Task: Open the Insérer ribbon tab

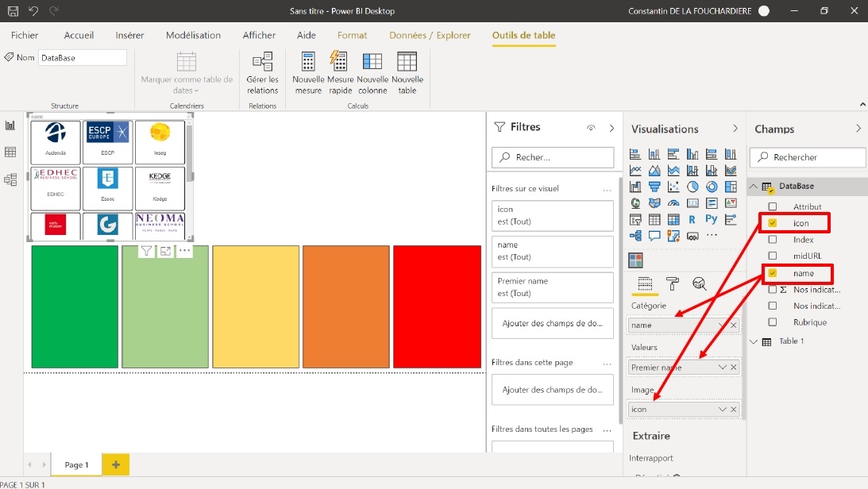Action: (129, 35)
